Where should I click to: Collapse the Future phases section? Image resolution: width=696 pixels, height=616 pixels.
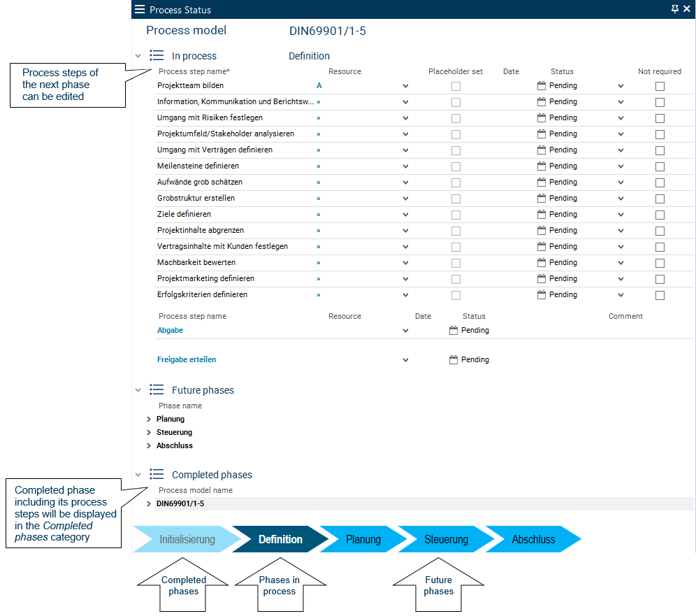(x=138, y=390)
